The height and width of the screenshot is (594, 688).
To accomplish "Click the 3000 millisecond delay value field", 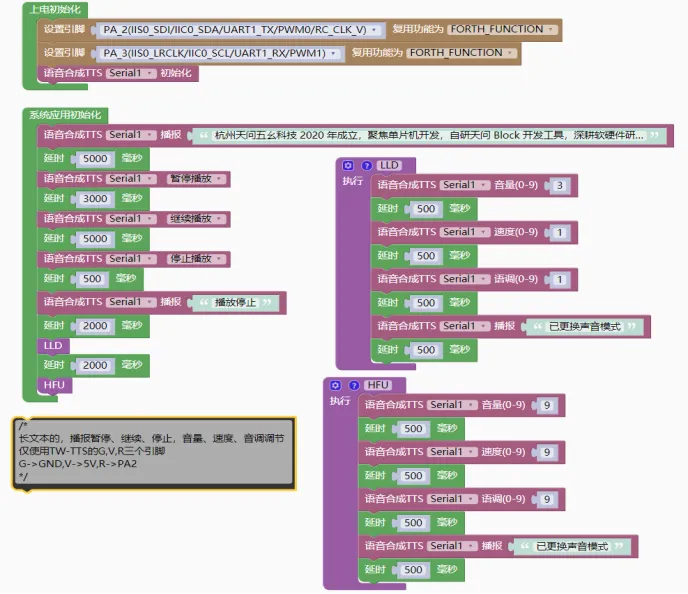I will (95, 199).
